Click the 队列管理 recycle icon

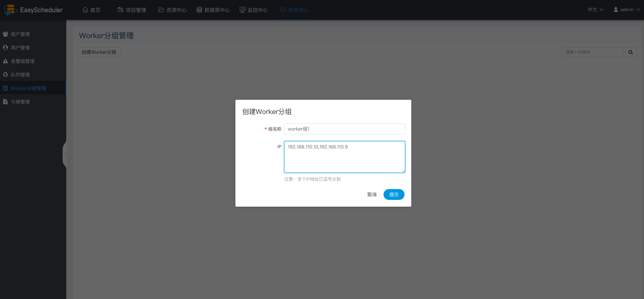tap(5, 74)
